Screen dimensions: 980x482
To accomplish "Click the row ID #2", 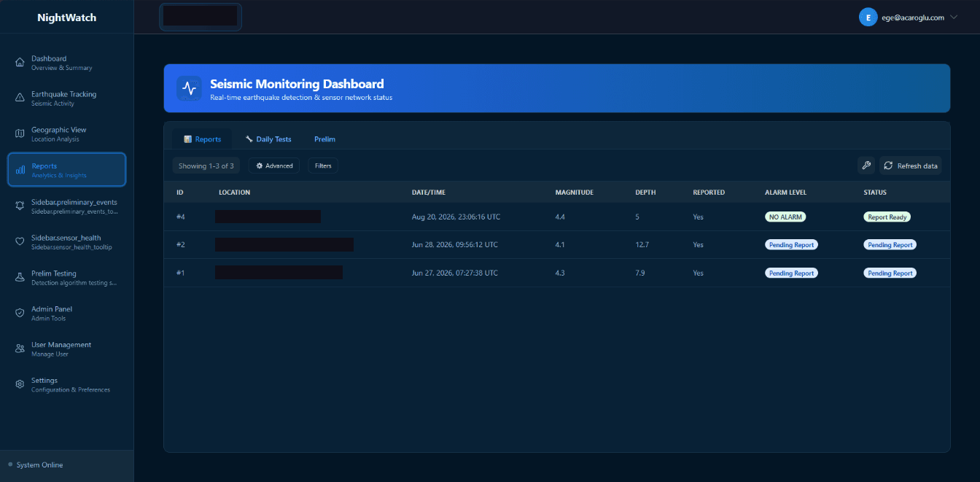I will [x=181, y=245].
